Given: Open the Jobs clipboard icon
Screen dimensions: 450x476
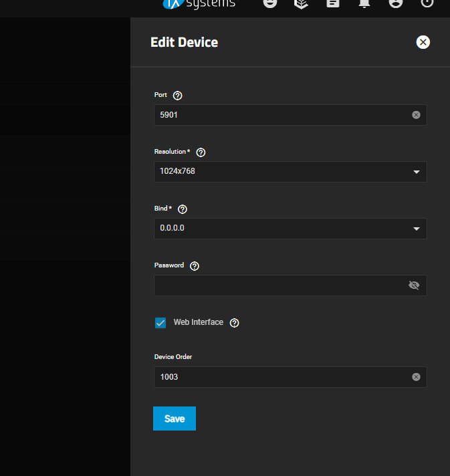Looking at the screenshot, I should pyautogui.click(x=333, y=3).
